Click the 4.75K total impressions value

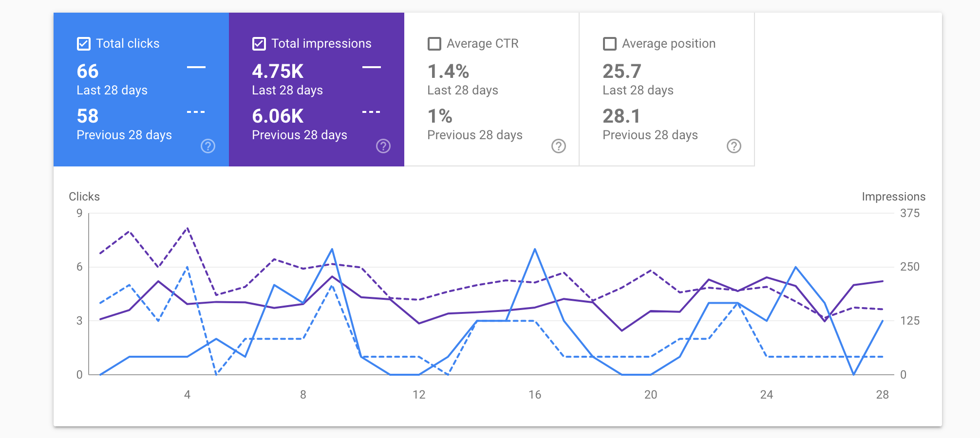[x=278, y=72]
